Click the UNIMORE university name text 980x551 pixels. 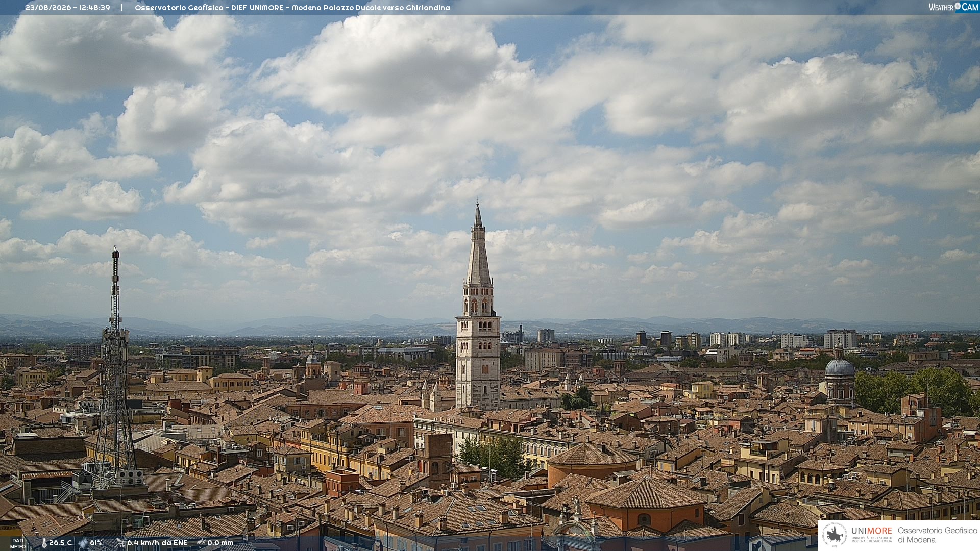tap(871, 531)
